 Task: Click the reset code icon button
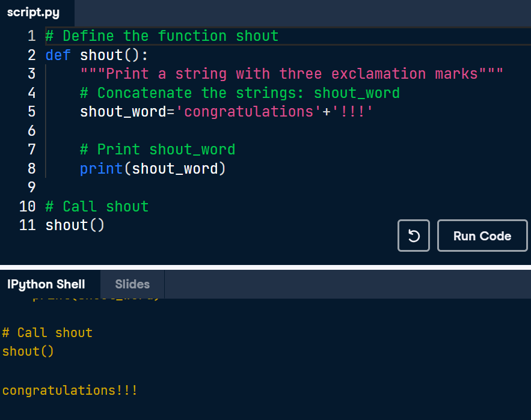click(414, 236)
